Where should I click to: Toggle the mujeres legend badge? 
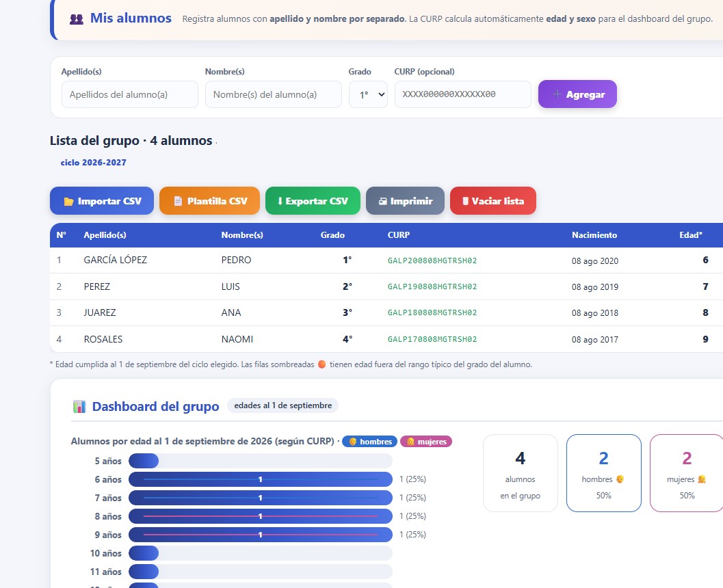click(x=426, y=442)
